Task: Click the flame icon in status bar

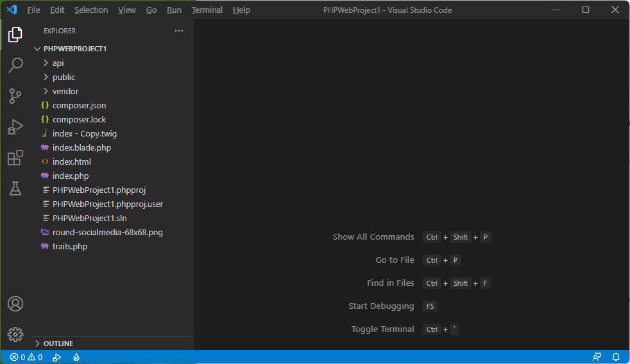Action: 76,357
